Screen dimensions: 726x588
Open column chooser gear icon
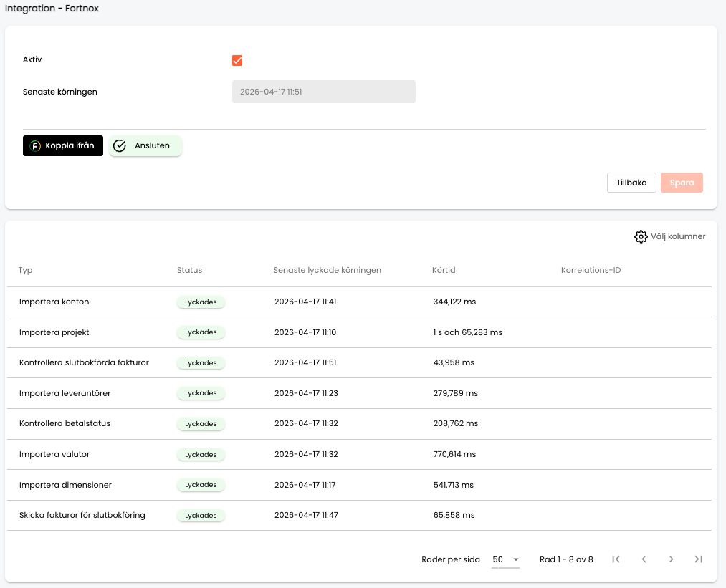coord(641,236)
